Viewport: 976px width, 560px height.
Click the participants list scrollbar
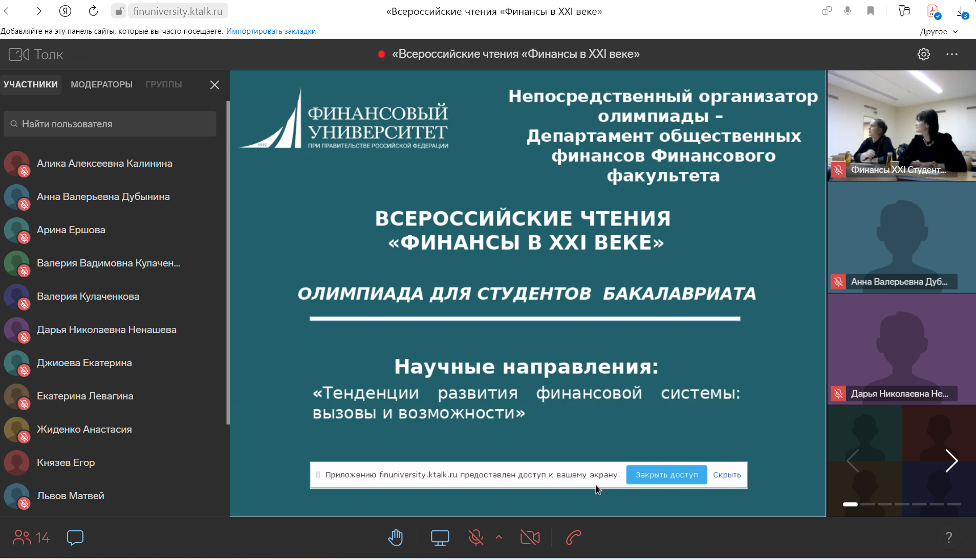pyautogui.click(x=228, y=262)
